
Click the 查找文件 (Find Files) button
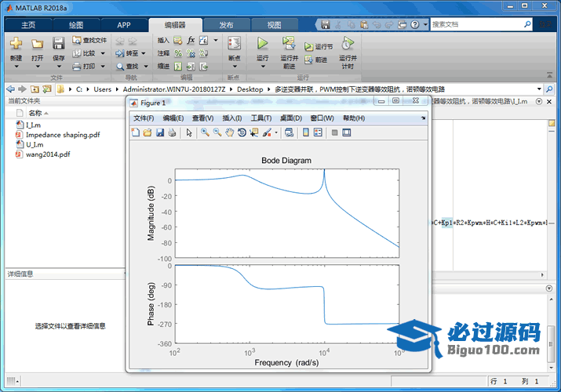pos(89,40)
